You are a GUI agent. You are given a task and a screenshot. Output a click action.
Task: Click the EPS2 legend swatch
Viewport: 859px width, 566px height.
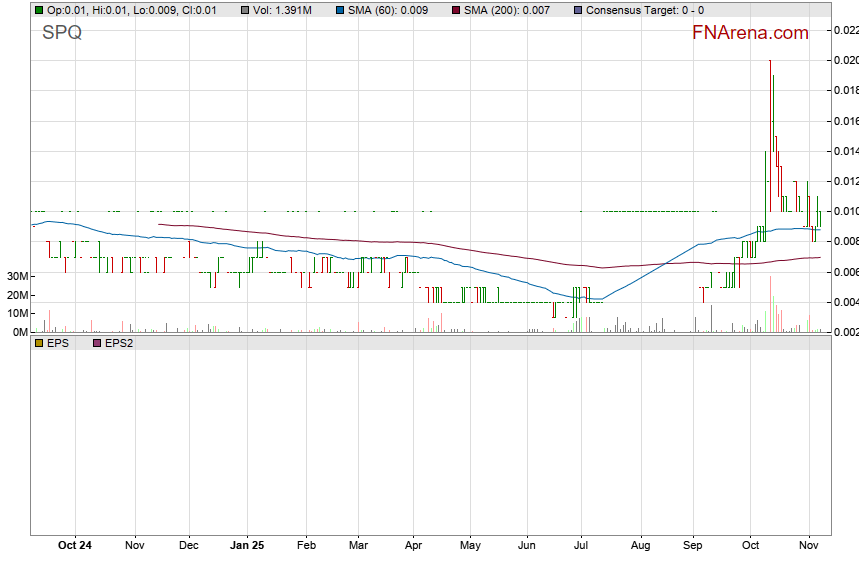97,342
